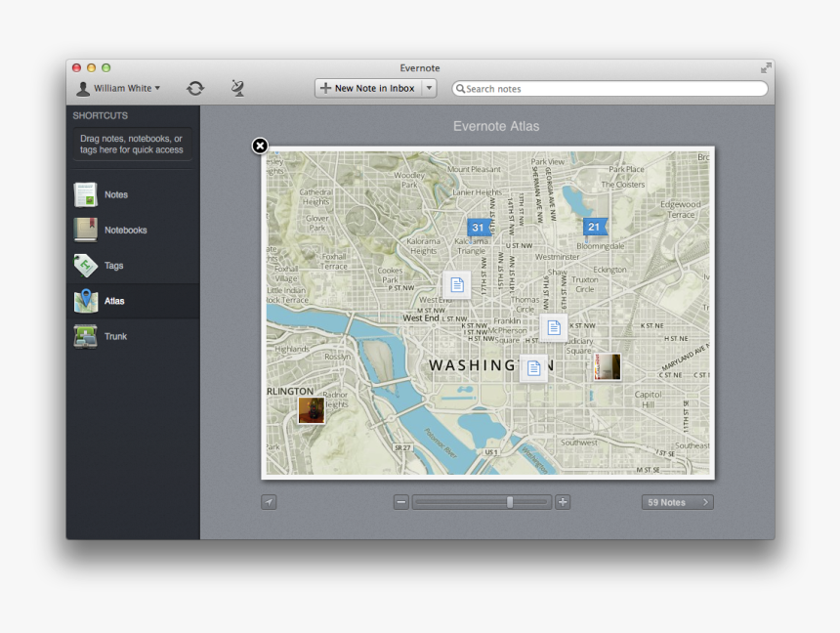Click the locate me arrow icon
This screenshot has height=633, width=840.
[270, 502]
